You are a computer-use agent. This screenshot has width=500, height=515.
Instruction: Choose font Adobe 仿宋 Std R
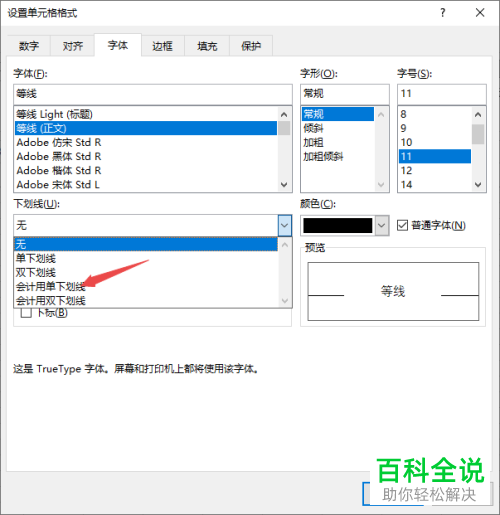pyautogui.click(x=146, y=142)
